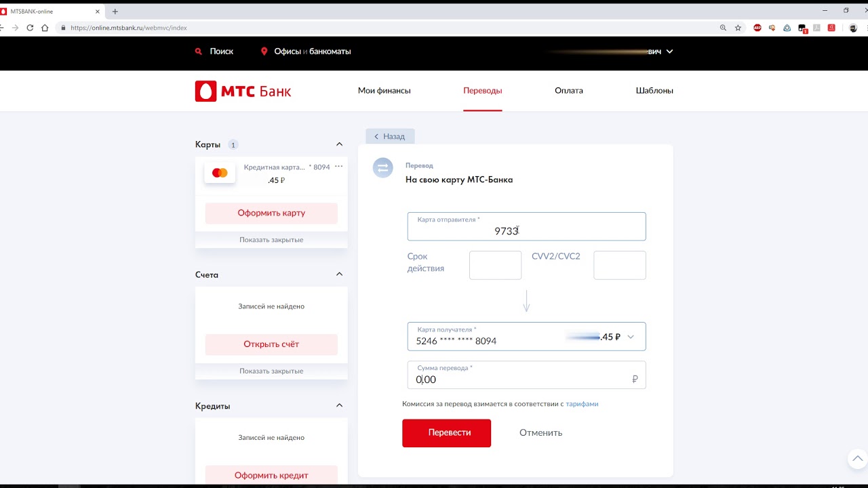Click the location pin for offices and ATMs
This screenshot has width=868, height=488.
click(x=264, y=52)
